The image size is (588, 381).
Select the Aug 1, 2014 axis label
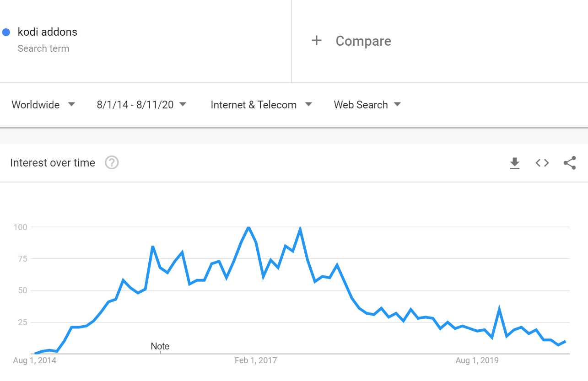click(35, 360)
